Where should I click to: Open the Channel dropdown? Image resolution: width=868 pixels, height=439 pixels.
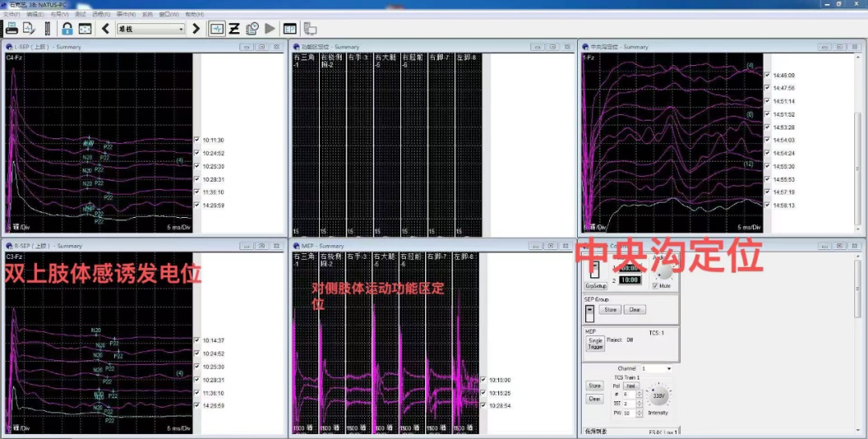point(669,369)
